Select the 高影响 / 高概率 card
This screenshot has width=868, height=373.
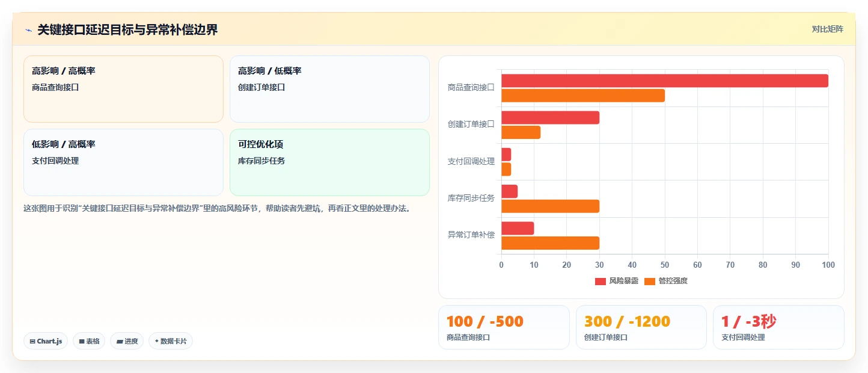pyautogui.click(x=123, y=89)
